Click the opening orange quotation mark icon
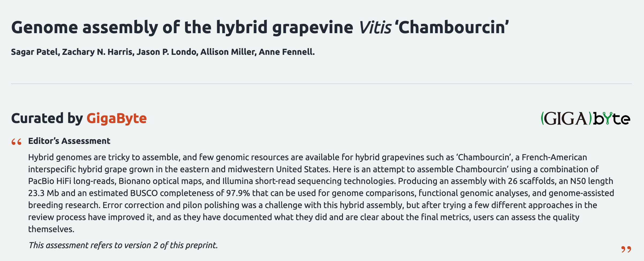The height and width of the screenshot is (261, 644). point(16,142)
